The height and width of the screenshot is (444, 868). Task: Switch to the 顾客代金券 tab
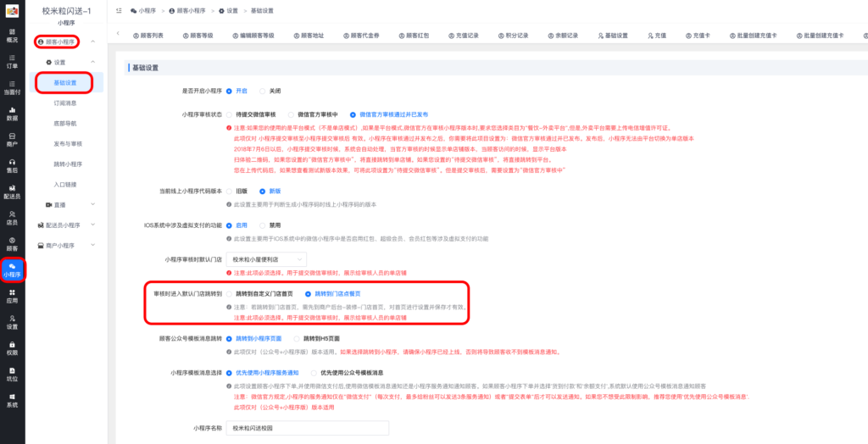coord(361,36)
